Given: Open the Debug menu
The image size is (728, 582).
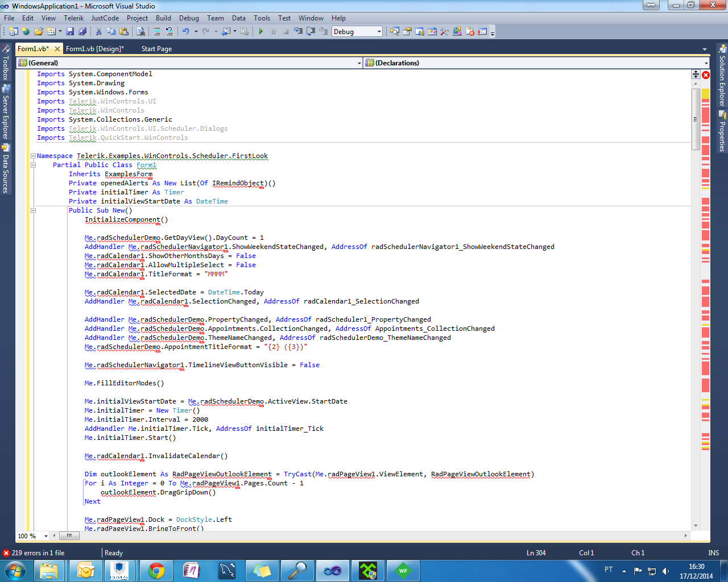Looking at the screenshot, I should point(189,18).
